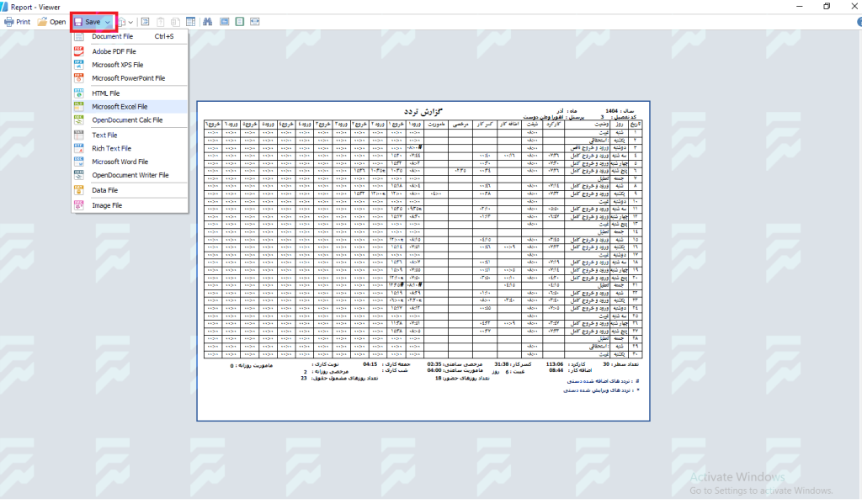Click the Microsoft XPS File icon
This screenshot has height=504, width=862.
(79, 65)
